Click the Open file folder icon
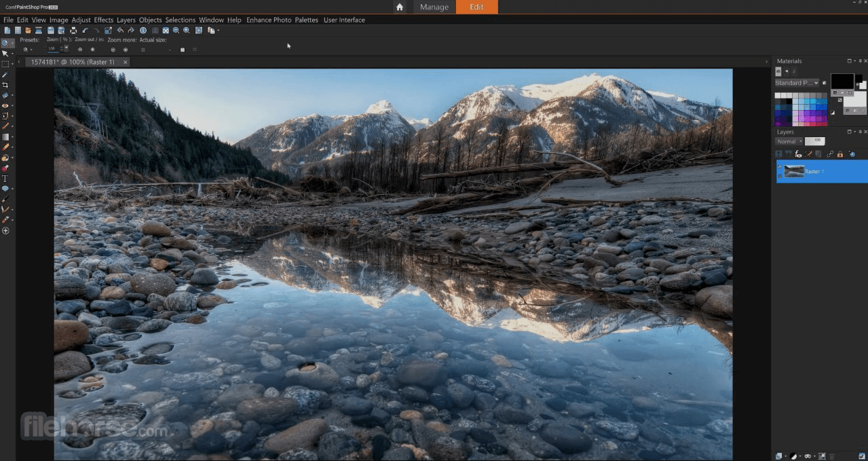The height and width of the screenshot is (461, 868). click(x=28, y=31)
